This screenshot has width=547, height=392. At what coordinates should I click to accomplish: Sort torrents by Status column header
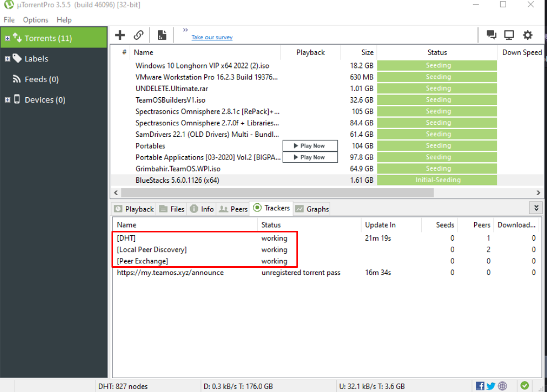coord(437,52)
